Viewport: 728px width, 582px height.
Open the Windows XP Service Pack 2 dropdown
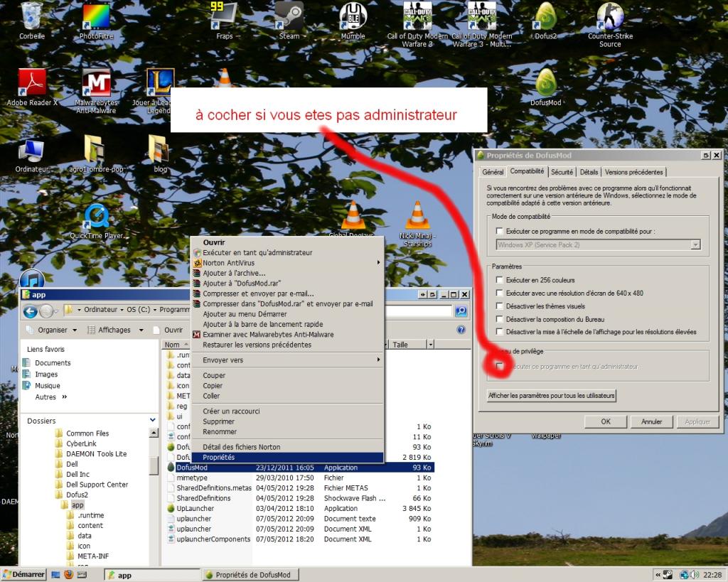tap(695, 244)
